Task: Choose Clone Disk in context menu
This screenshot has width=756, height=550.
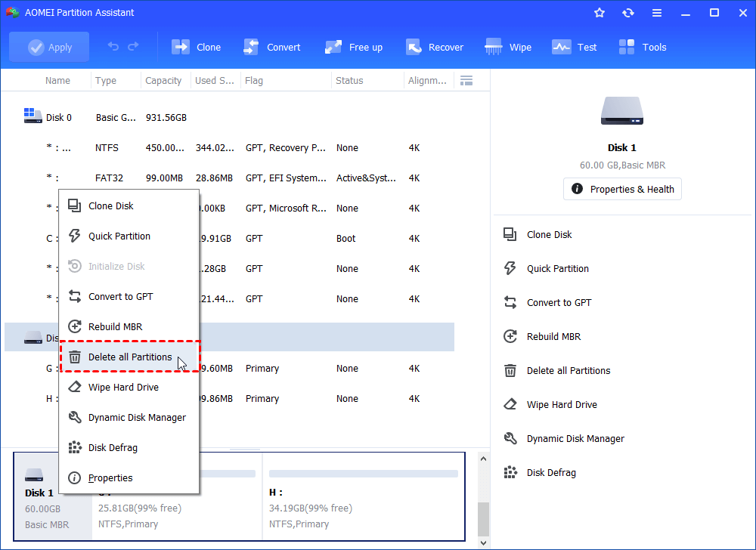Action: pyautogui.click(x=129, y=205)
